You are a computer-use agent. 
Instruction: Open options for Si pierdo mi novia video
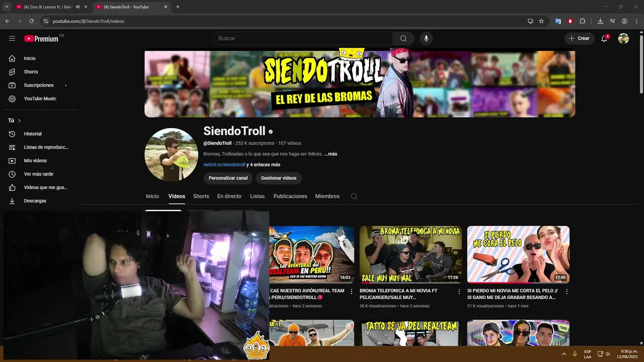tap(567, 292)
